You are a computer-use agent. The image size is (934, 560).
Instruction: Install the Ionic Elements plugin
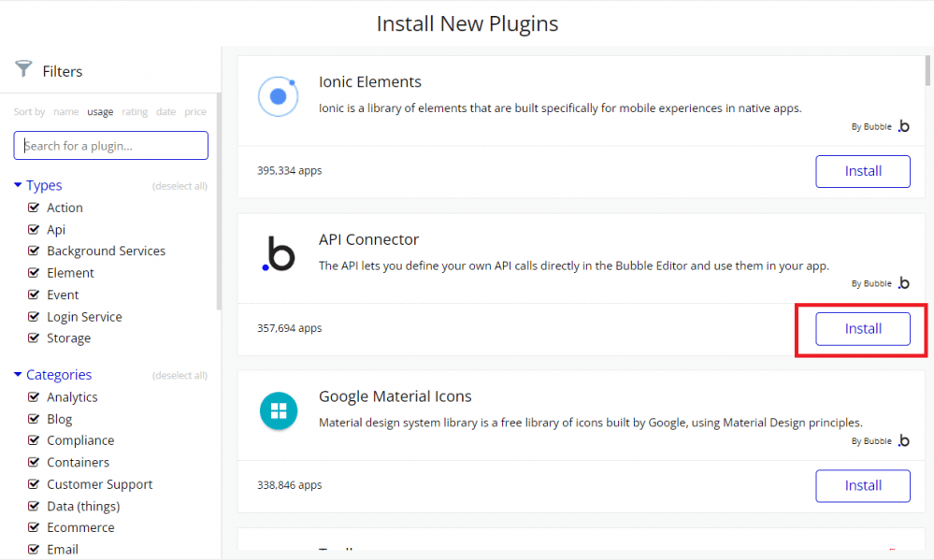point(862,171)
